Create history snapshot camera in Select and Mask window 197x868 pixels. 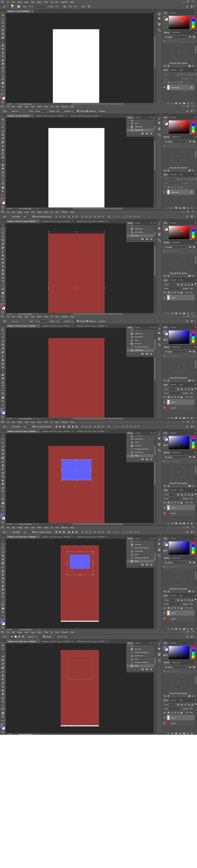[147, 670]
